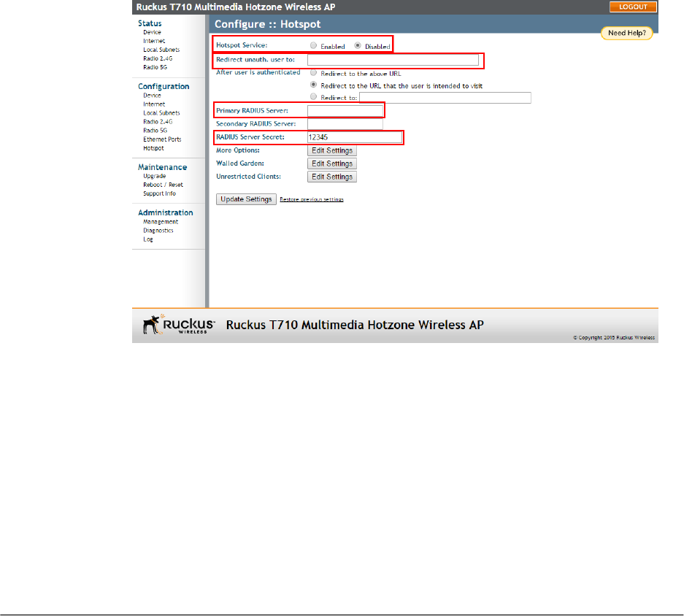Open Configuration Radio 5G page

point(155,131)
